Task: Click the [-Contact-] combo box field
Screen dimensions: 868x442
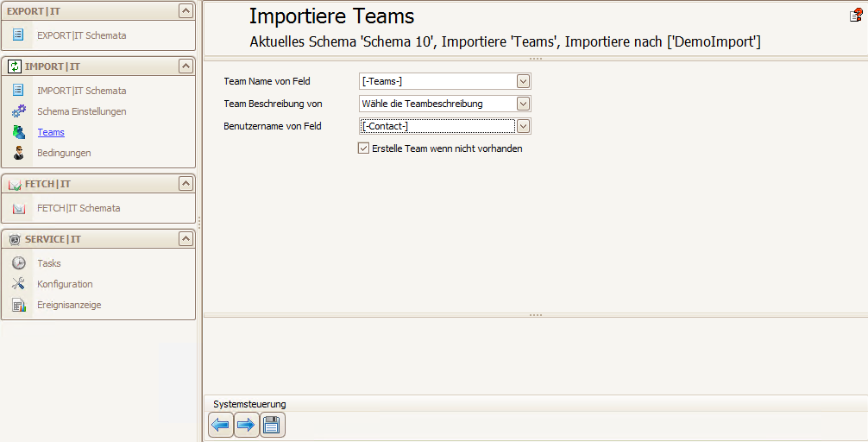Action: click(x=437, y=126)
